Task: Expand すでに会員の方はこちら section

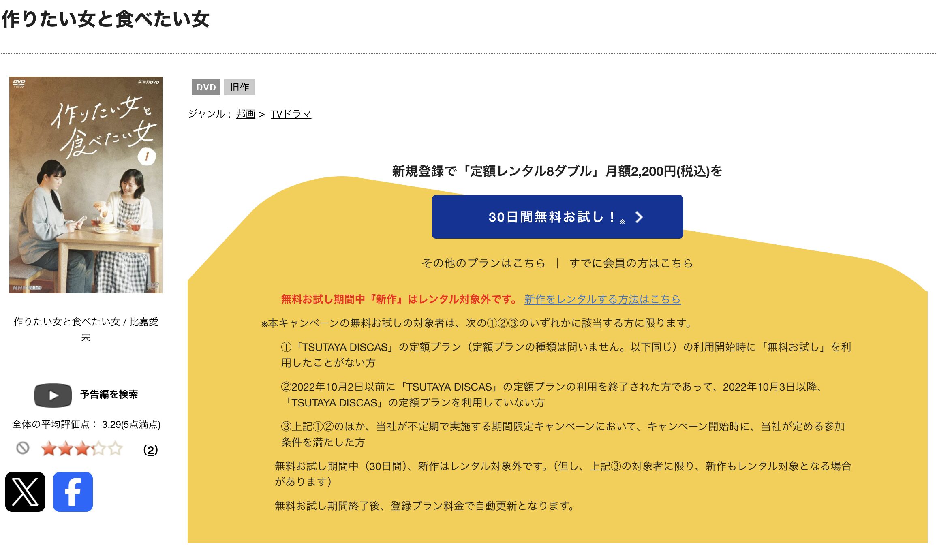Action: tap(632, 263)
